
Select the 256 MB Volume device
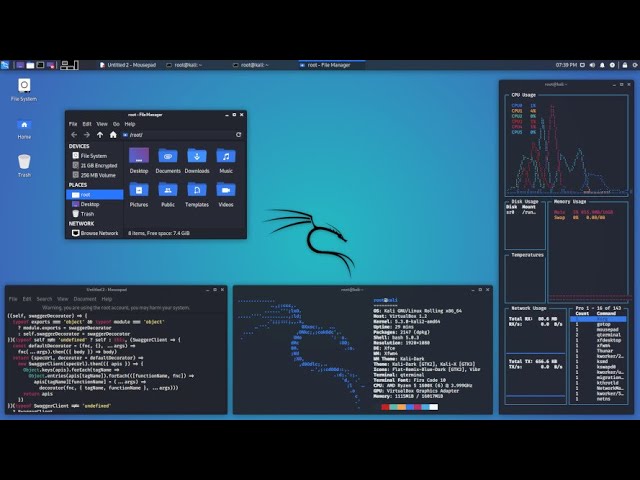94,175
